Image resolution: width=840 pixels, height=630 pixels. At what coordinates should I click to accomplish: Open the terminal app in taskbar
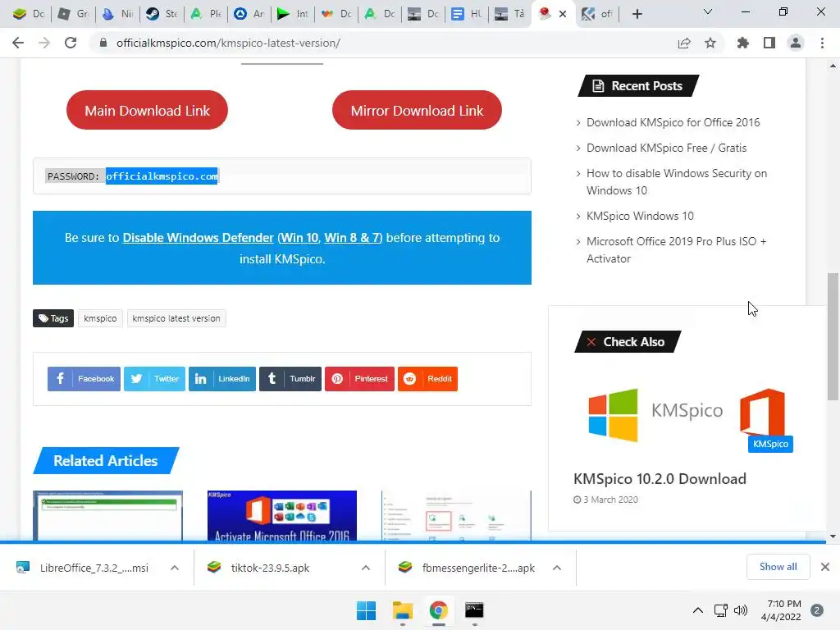point(474,610)
